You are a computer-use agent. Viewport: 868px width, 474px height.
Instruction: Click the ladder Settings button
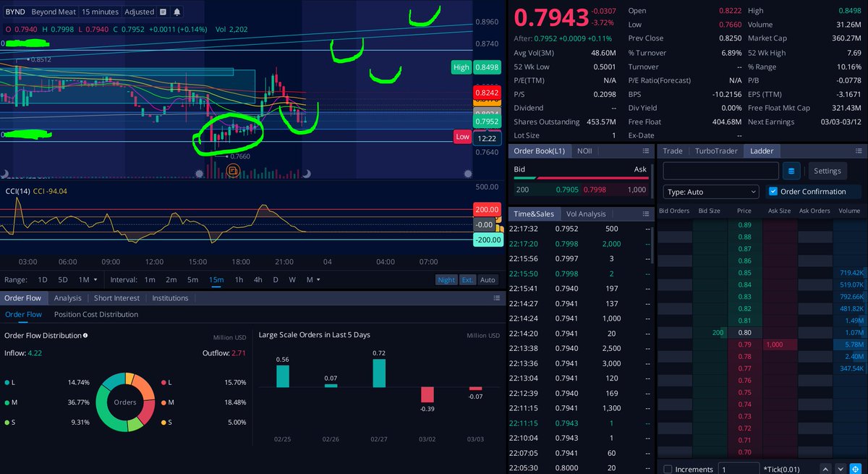(827, 171)
